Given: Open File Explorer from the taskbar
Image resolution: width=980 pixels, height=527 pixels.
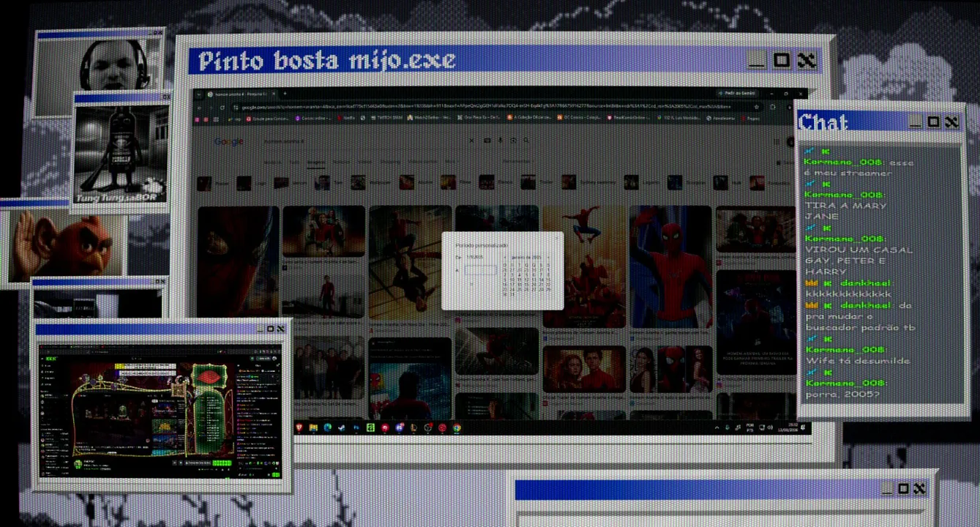Looking at the screenshot, I should pos(313,427).
